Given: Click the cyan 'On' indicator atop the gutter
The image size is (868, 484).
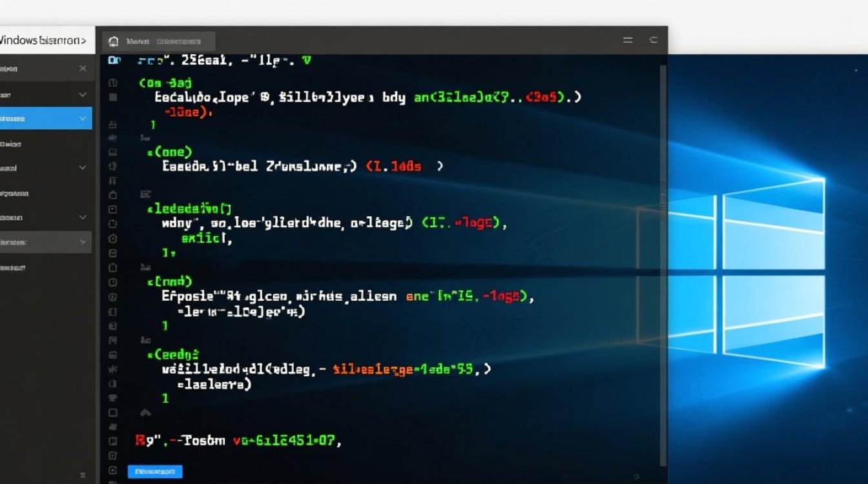Looking at the screenshot, I should (x=114, y=60).
